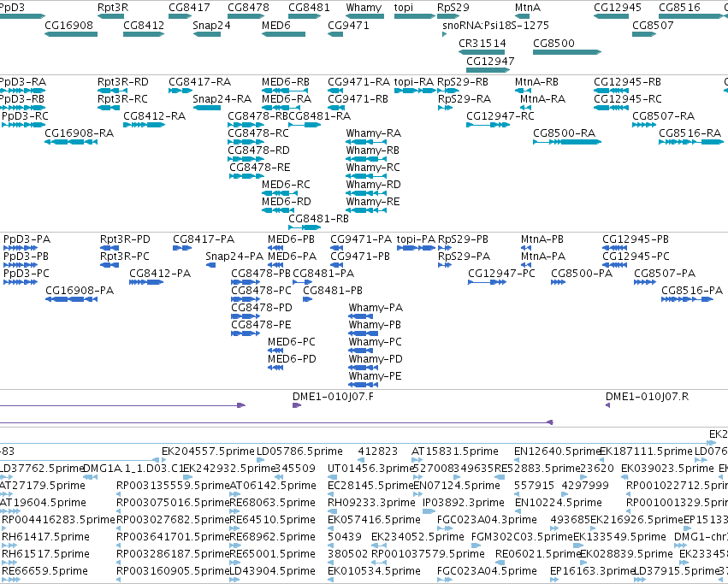Click the CG8478-RD transcript

coord(246,159)
